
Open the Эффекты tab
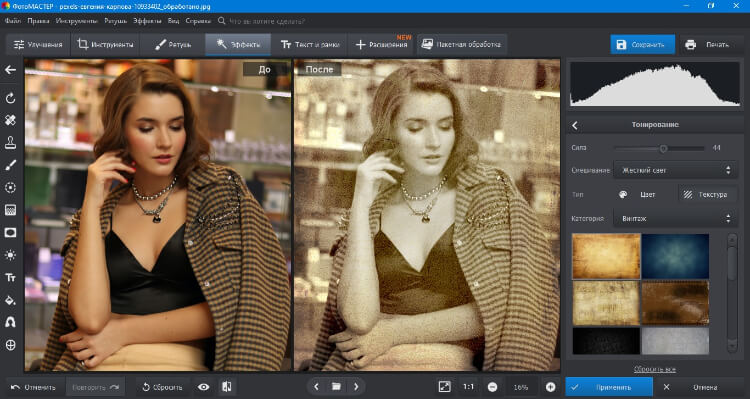point(238,44)
